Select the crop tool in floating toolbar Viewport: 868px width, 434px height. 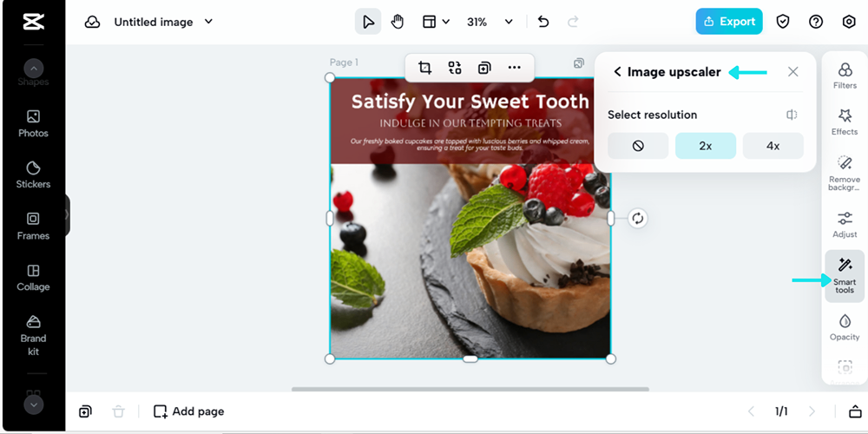tap(424, 68)
